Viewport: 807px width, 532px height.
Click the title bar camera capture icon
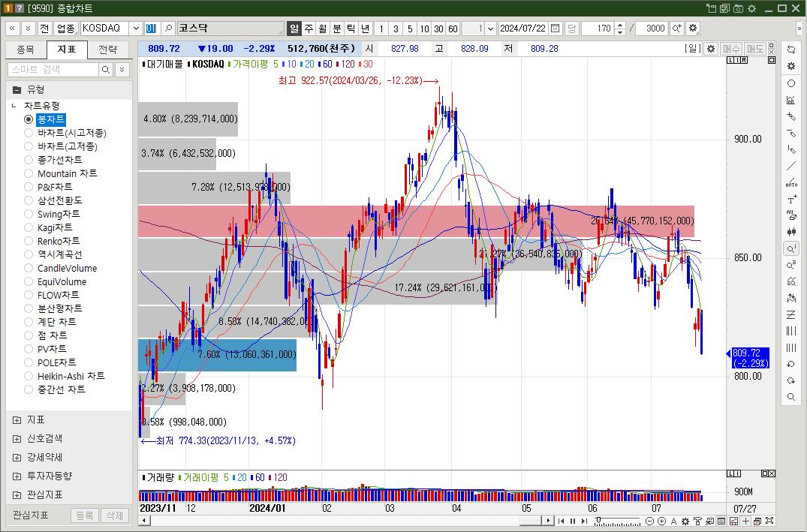pos(738,8)
